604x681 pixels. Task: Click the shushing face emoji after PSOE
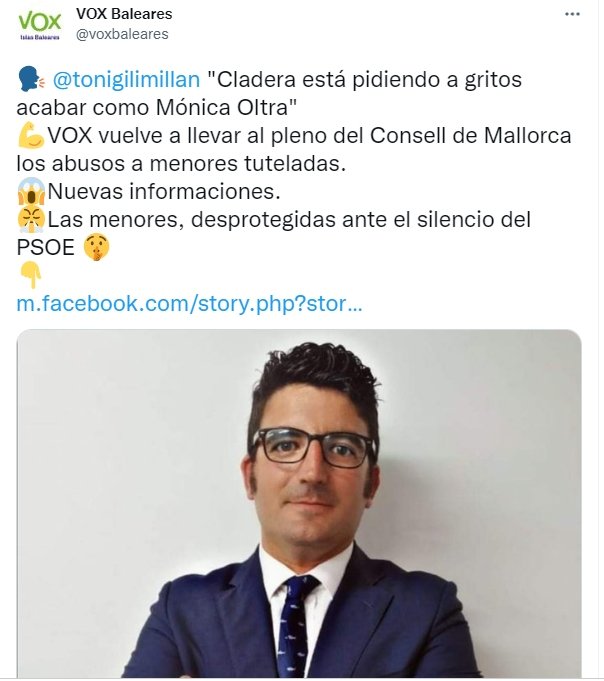[x=96, y=247]
